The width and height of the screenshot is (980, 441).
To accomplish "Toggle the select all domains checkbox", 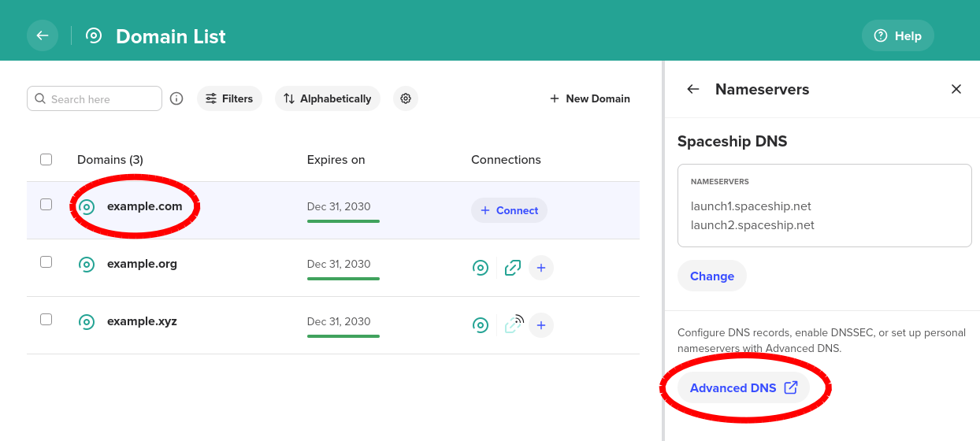I will [x=46, y=160].
